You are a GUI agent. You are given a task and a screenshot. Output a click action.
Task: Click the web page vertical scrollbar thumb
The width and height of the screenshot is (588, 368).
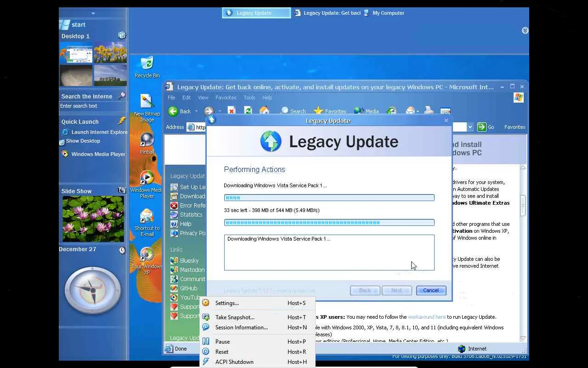tap(523, 206)
